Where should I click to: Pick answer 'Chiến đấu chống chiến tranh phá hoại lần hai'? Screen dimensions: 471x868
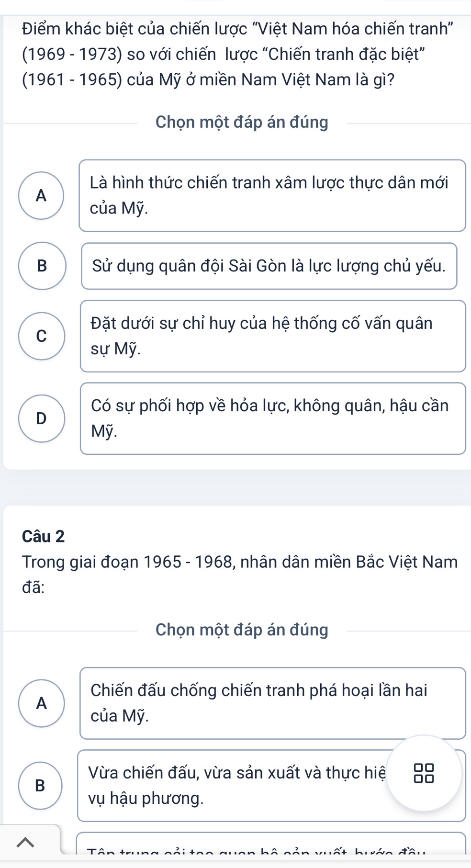[272, 703]
